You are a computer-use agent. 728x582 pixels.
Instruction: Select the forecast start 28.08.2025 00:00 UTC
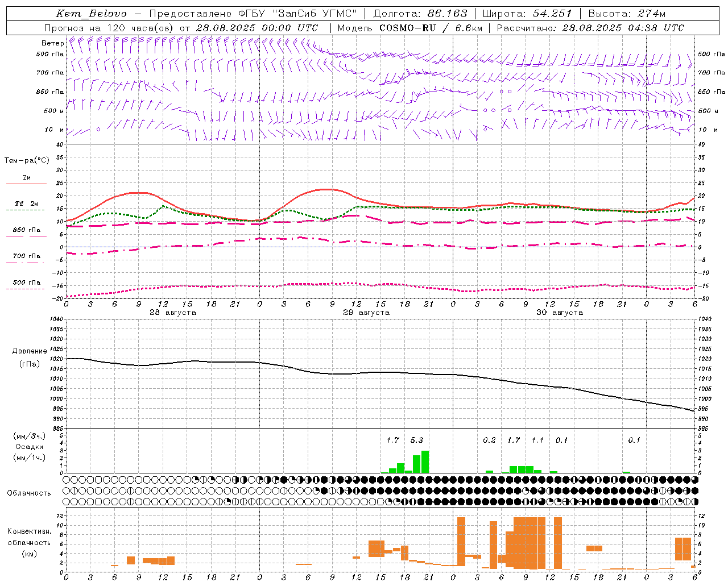[x=257, y=28]
